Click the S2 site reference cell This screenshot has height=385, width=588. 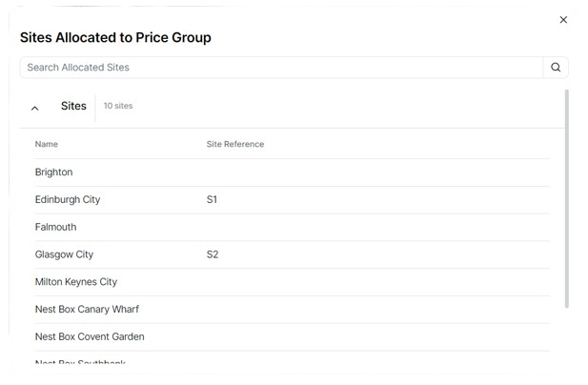coord(212,255)
